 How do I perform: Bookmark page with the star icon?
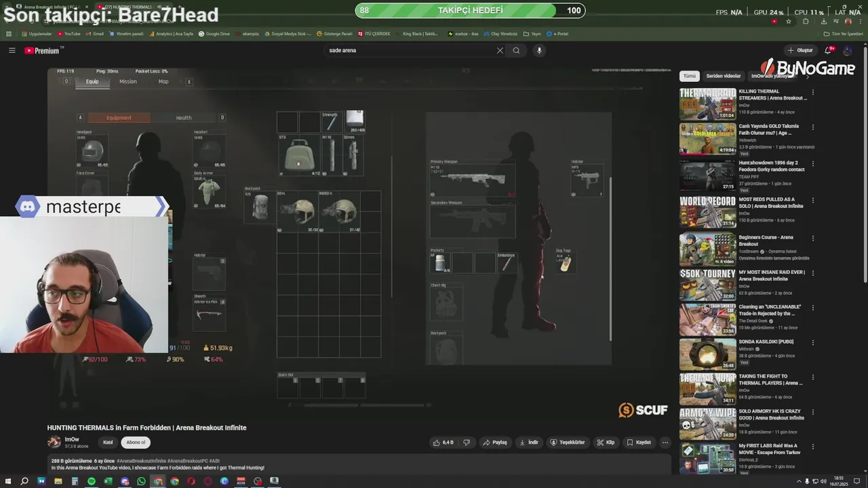coord(789,21)
